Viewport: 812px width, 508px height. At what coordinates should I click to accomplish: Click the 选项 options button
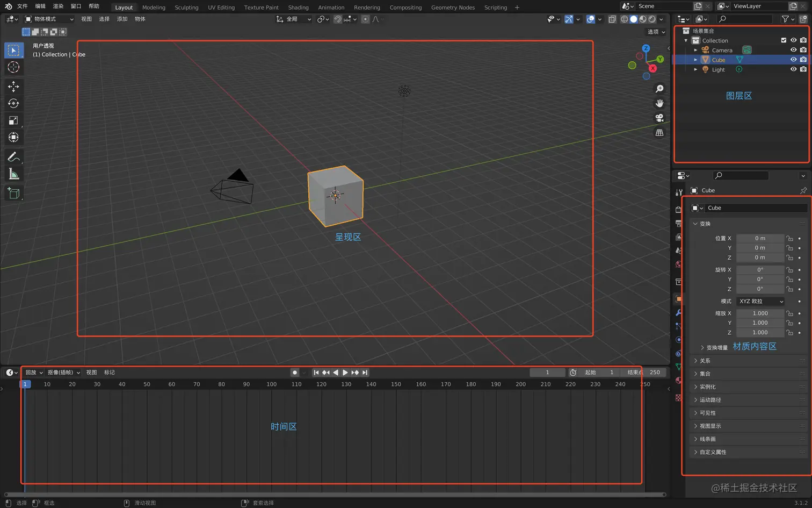point(656,32)
